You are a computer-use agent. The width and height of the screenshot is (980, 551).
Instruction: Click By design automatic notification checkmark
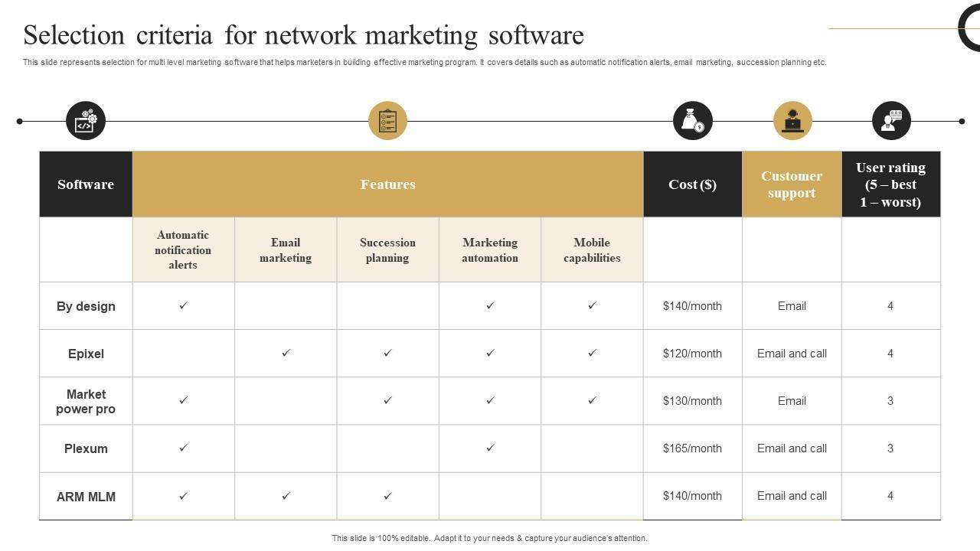click(x=183, y=305)
